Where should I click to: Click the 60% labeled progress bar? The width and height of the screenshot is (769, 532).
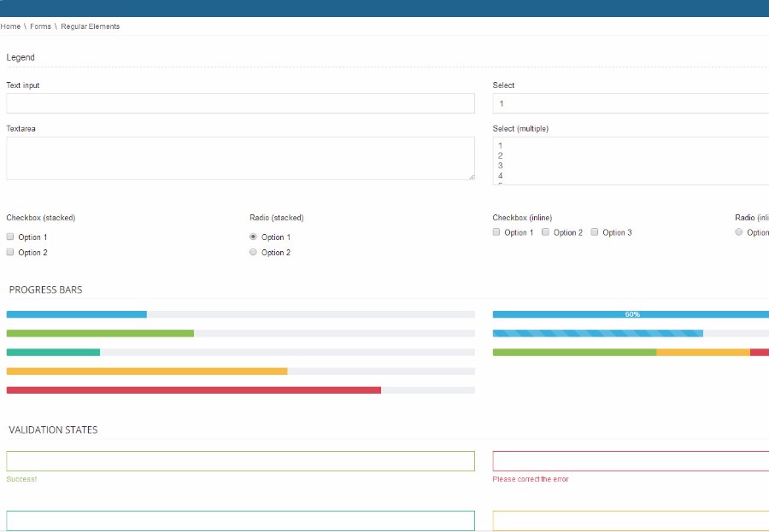point(631,314)
